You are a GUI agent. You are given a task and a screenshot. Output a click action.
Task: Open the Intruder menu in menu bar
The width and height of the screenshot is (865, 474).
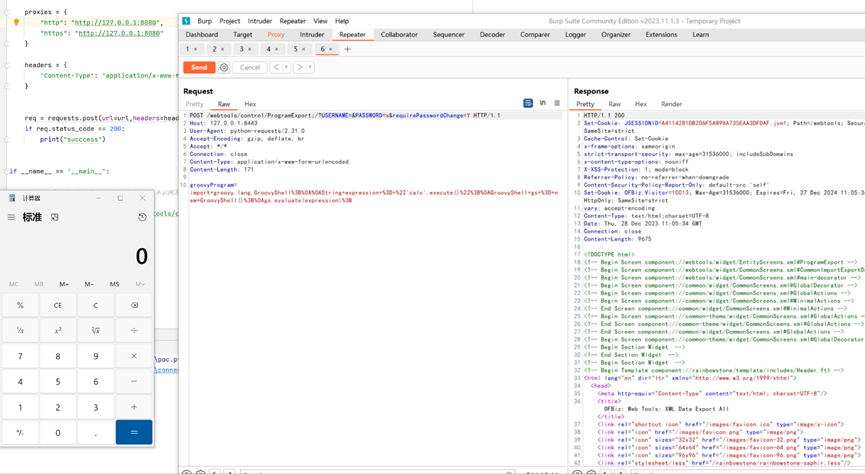pyautogui.click(x=259, y=21)
